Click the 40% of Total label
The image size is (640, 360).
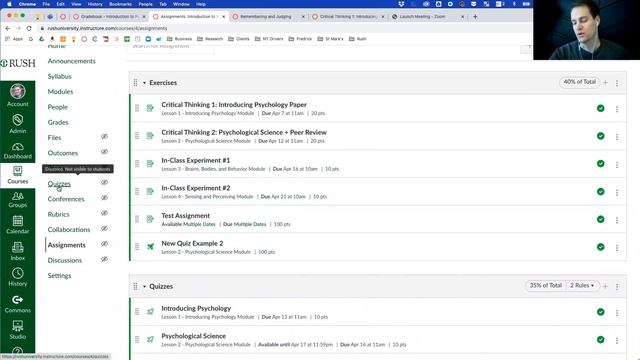point(579,82)
